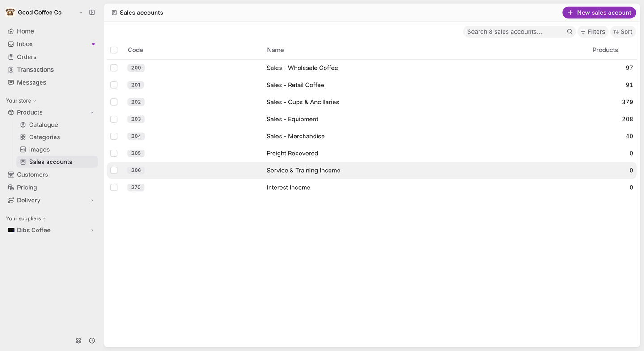Tick the checkbox for Service & Training Income

click(x=114, y=170)
